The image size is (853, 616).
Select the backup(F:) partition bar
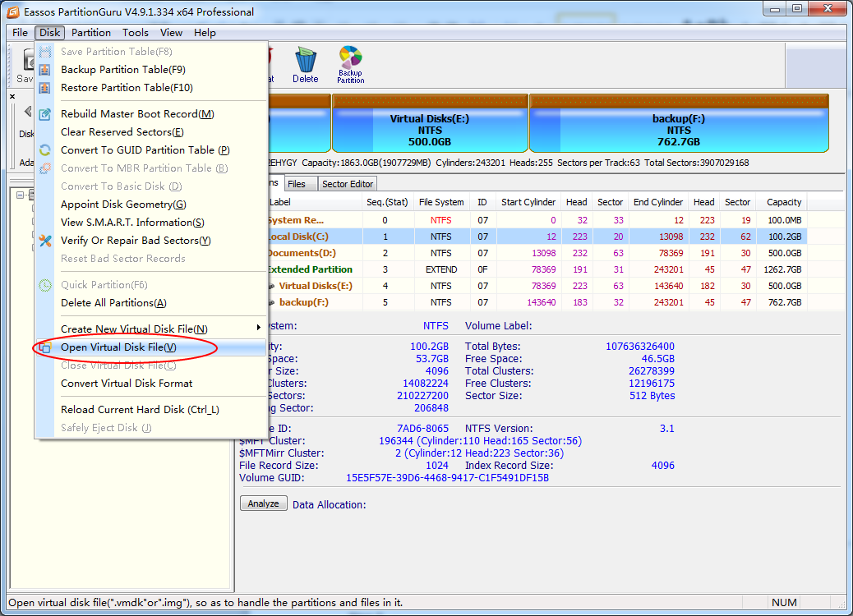tap(679, 124)
